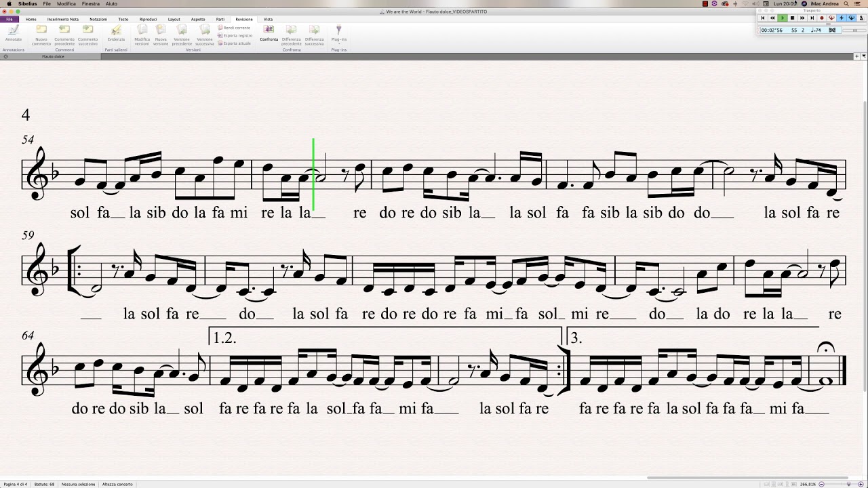
Task: Switch to the Layout ribbon tab
Action: click(174, 19)
